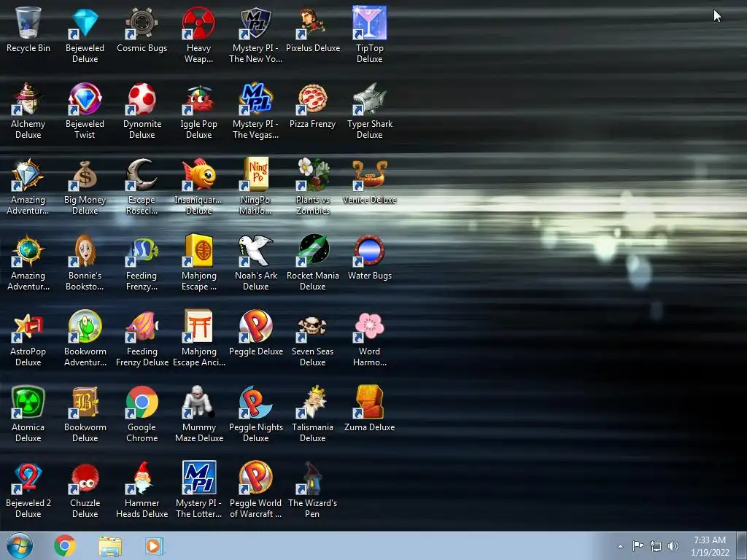This screenshot has height=560, width=747.
Task: Select Feeding Frenzy blue striped fish icon
Action: coord(142,250)
